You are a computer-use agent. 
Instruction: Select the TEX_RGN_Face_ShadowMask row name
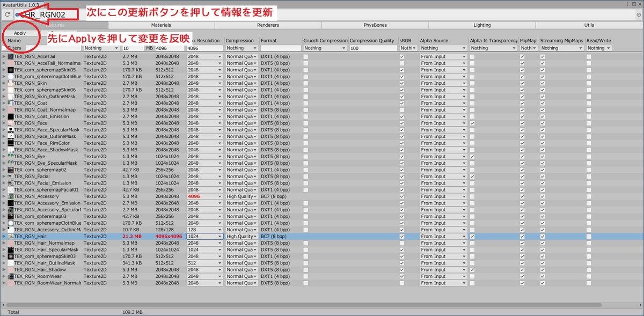[x=46, y=150]
